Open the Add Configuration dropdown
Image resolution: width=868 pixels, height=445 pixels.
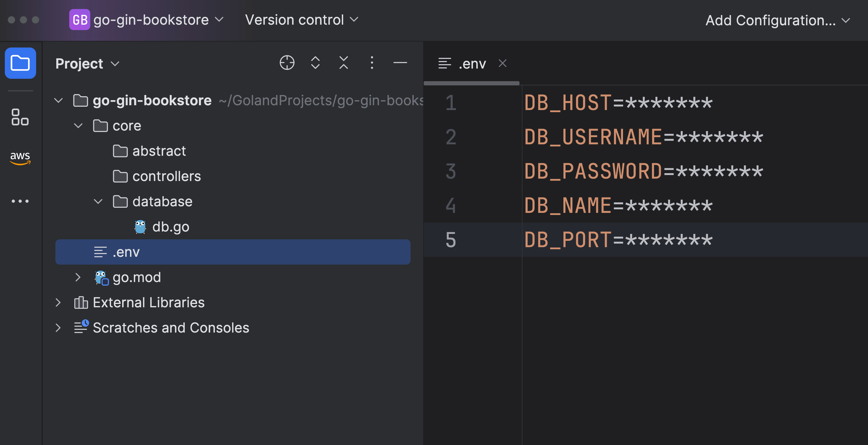(777, 20)
